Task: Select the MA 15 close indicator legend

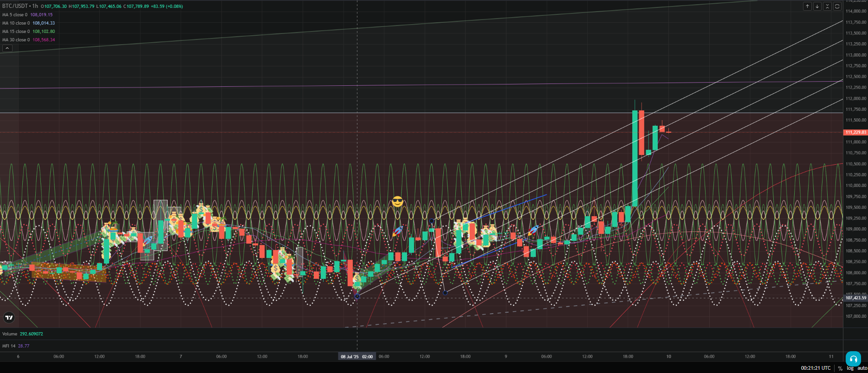Action: (x=16, y=32)
